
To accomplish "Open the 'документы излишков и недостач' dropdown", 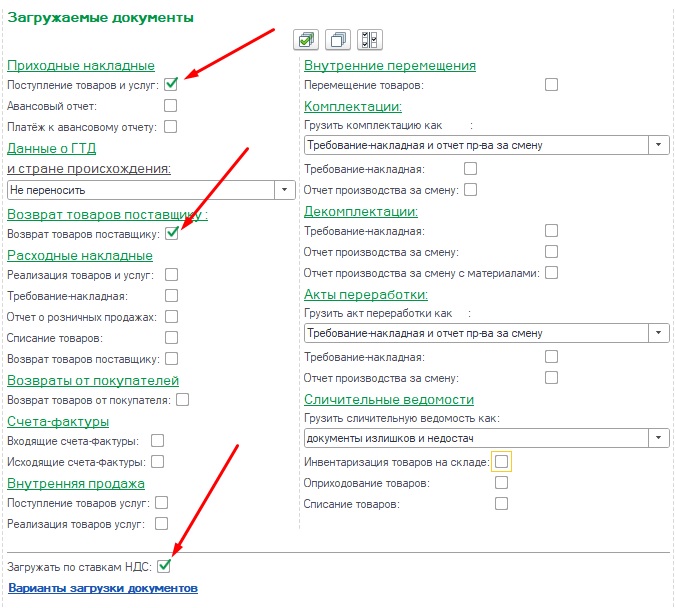I will tap(658, 437).
